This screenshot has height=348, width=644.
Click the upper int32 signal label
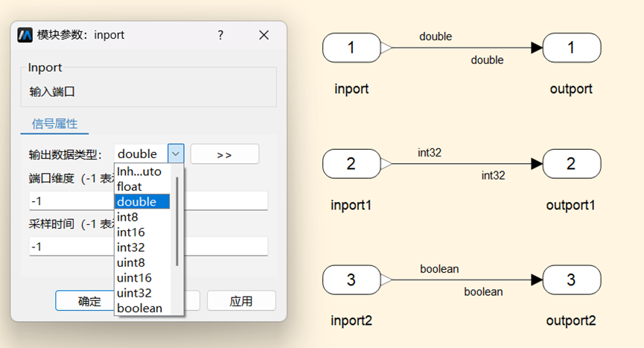pos(430,153)
